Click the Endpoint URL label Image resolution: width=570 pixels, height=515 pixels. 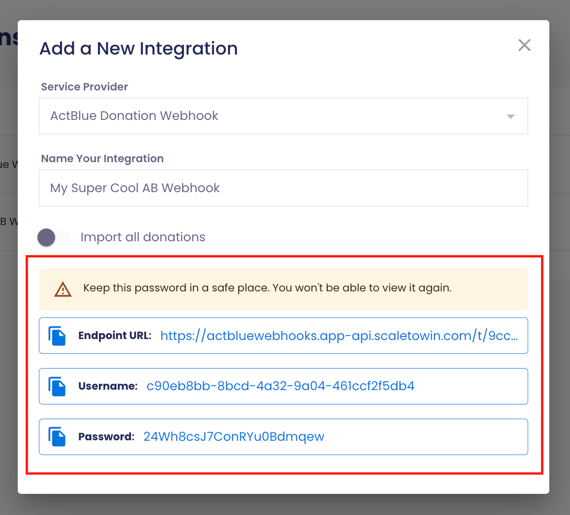115,335
